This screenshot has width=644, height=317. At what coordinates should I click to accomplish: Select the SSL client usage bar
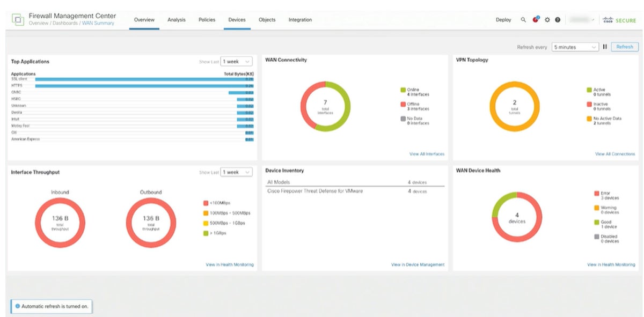pyautogui.click(x=140, y=79)
